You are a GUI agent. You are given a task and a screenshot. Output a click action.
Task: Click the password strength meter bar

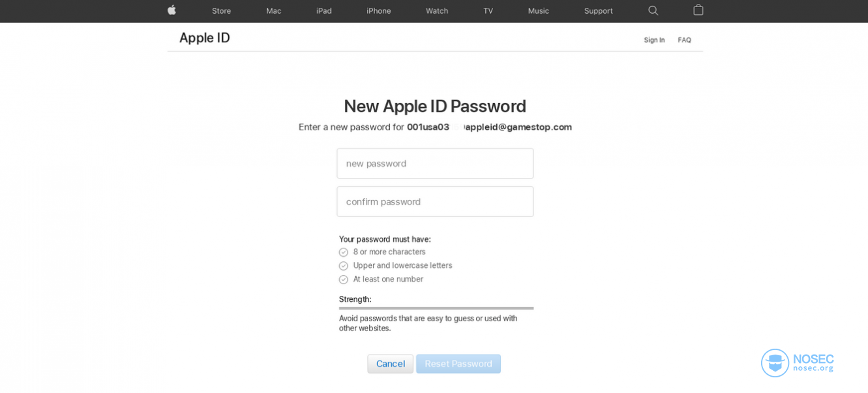(x=436, y=308)
